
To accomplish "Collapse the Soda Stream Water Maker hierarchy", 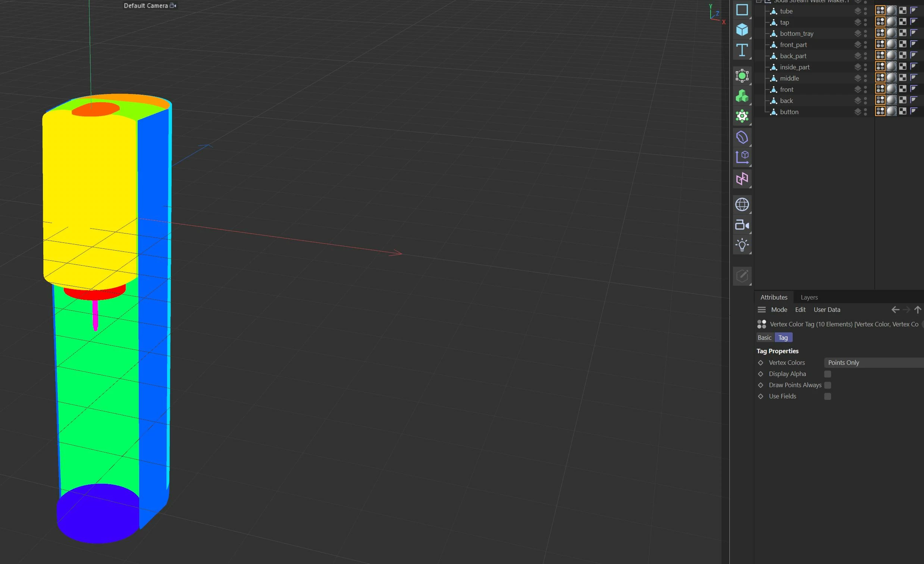I will pyautogui.click(x=759, y=1).
